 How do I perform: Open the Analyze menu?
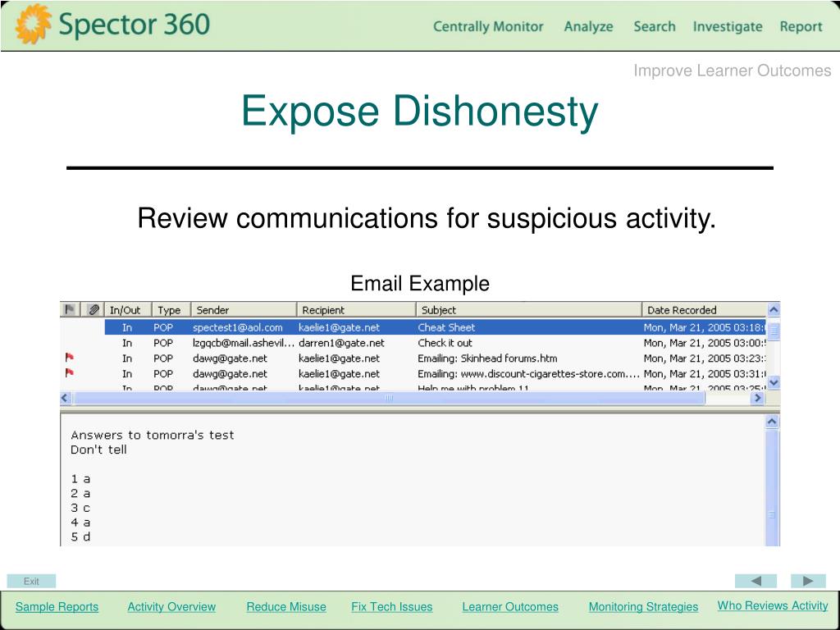(x=588, y=27)
